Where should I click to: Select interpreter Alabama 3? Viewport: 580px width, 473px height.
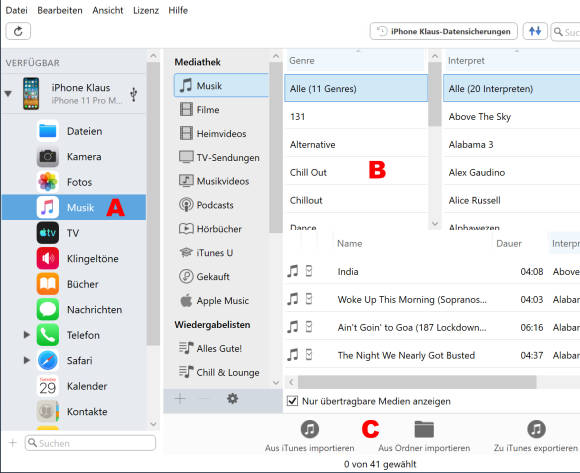[x=511, y=144]
